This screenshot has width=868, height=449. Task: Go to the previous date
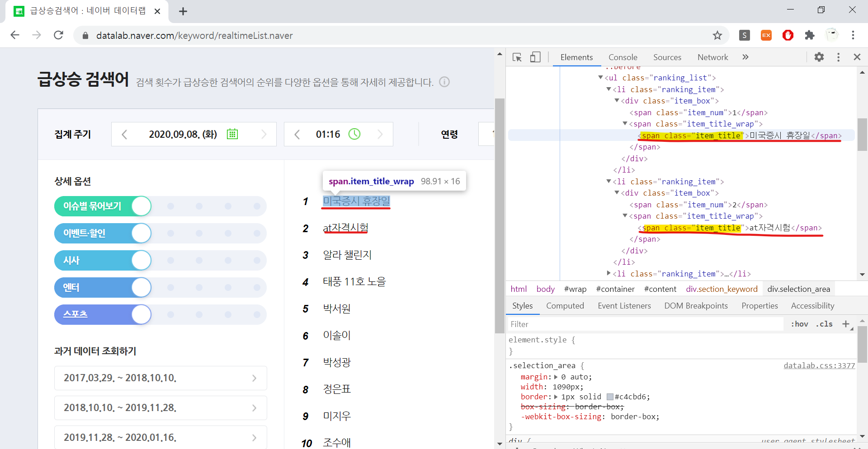pos(124,134)
